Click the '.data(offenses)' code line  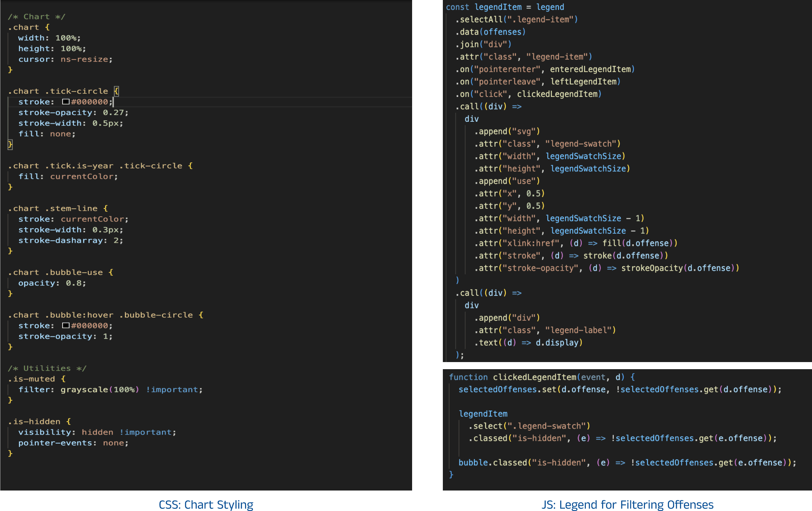(x=490, y=32)
